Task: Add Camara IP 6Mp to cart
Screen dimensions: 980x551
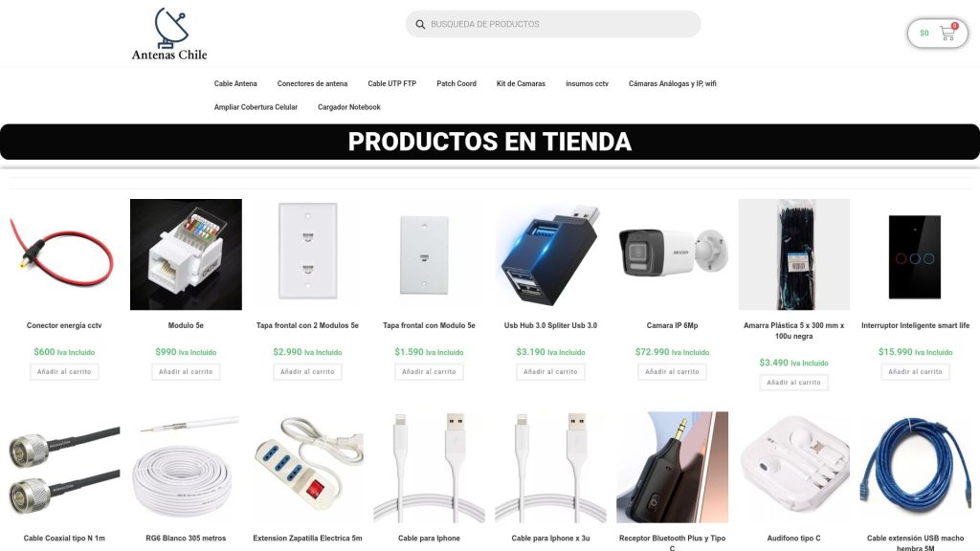Action: click(x=672, y=372)
